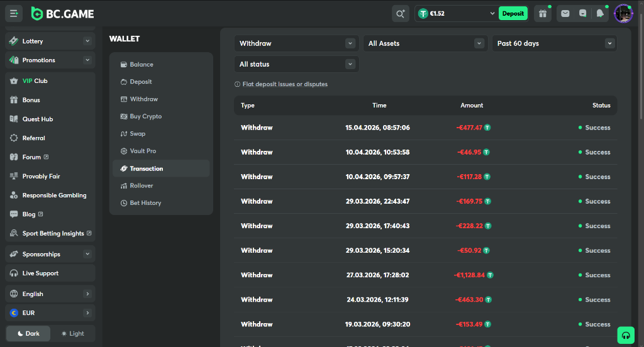The height and width of the screenshot is (347, 644).
Task: Click the Bet History clock icon
Action: pos(124,203)
